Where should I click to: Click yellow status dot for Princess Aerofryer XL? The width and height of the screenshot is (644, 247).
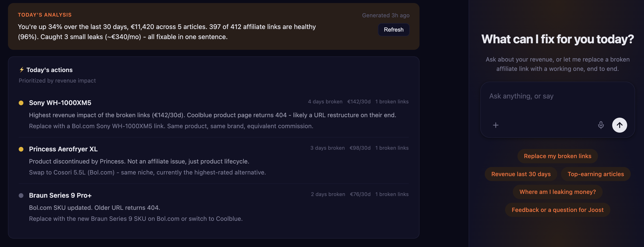point(21,149)
